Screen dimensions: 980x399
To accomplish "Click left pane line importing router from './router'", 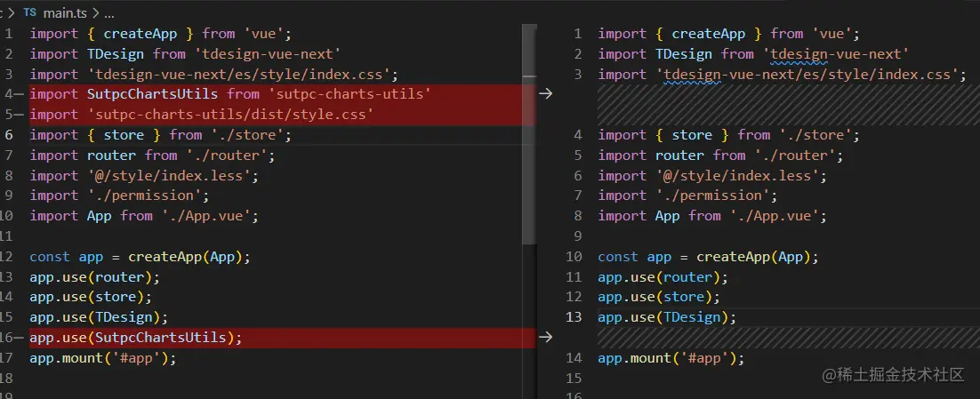I will click(x=152, y=156).
